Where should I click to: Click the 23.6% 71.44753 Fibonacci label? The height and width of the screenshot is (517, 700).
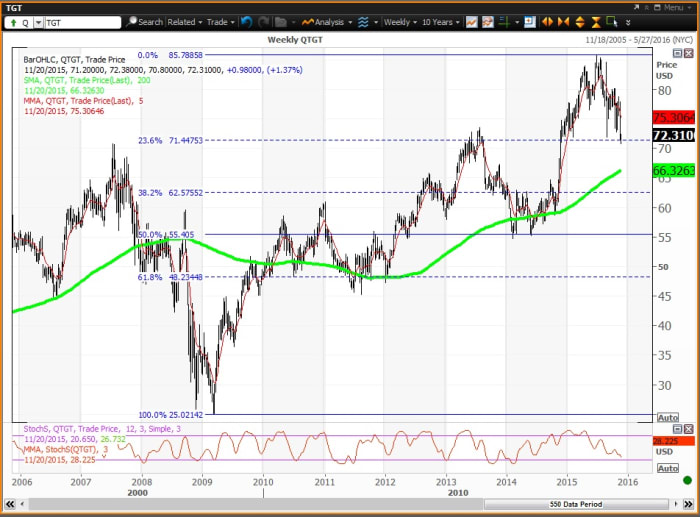[170, 140]
